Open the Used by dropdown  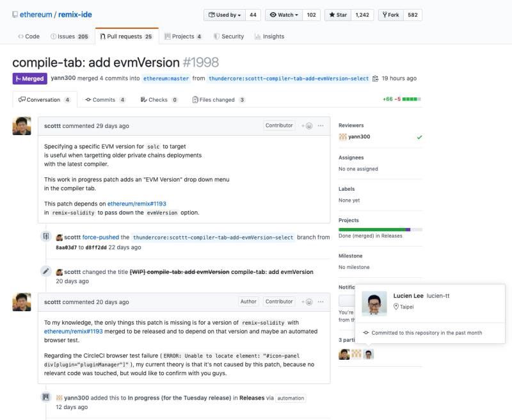tap(225, 15)
